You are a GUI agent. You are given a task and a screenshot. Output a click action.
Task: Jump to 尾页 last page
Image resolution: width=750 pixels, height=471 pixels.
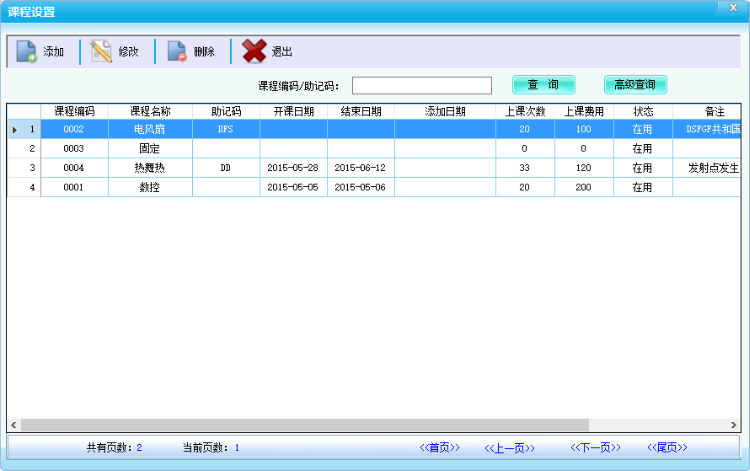[667, 448]
